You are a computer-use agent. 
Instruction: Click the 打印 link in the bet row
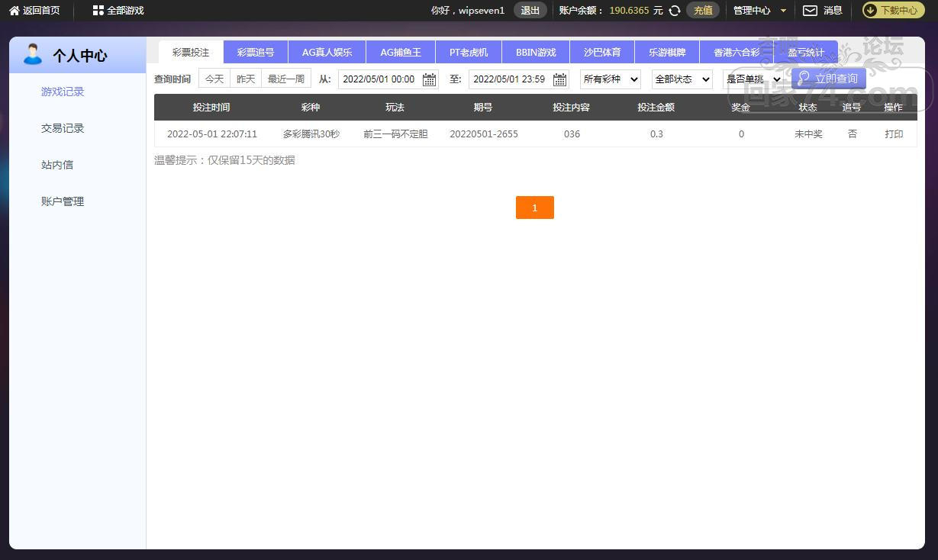tap(894, 134)
